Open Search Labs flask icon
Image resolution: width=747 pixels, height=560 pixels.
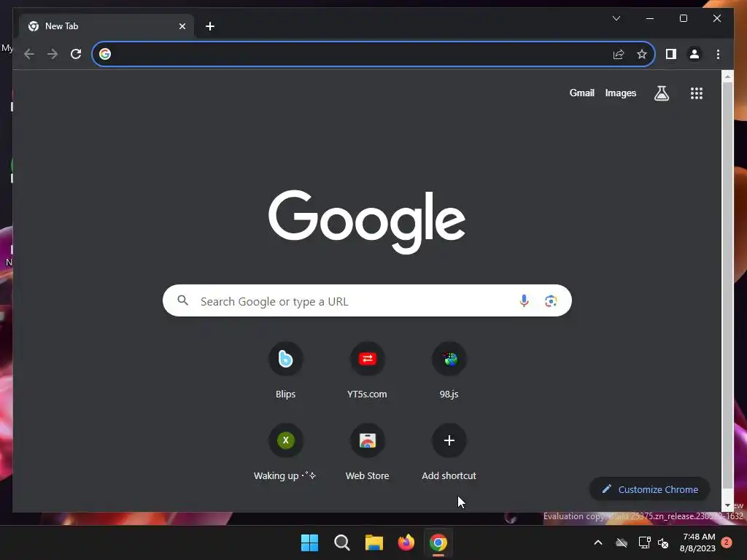point(661,93)
